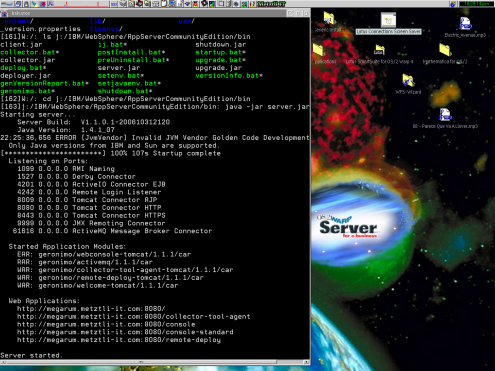Click the 'RAR: geronimo/activemq/1.1.1/car' line
The image size is (495, 371).
(85, 262)
